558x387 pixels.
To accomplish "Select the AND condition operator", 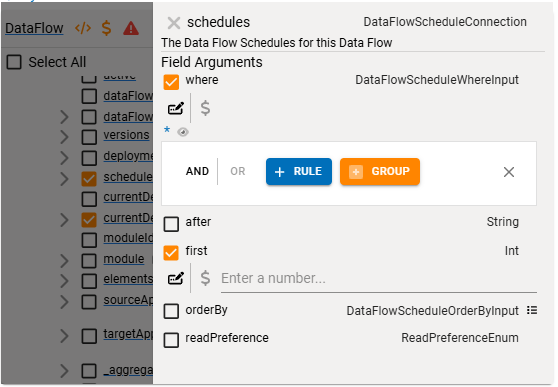I will tap(197, 172).
